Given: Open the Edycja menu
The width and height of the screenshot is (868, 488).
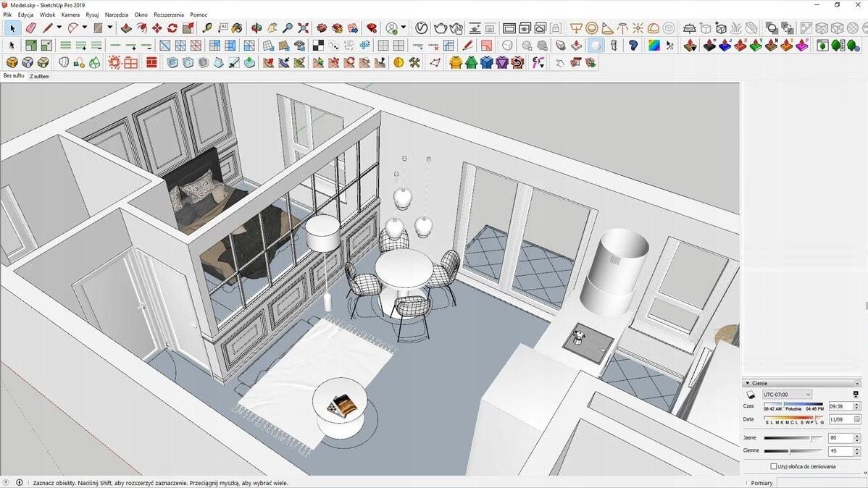Looking at the screenshot, I should point(25,15).
